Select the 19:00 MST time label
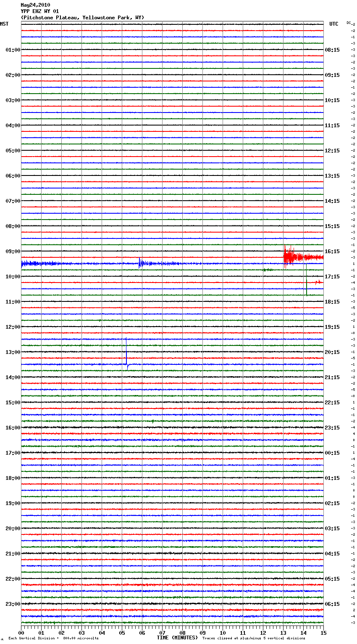The image size is (357, 644). pyautogui.click(x=13, y=503)
